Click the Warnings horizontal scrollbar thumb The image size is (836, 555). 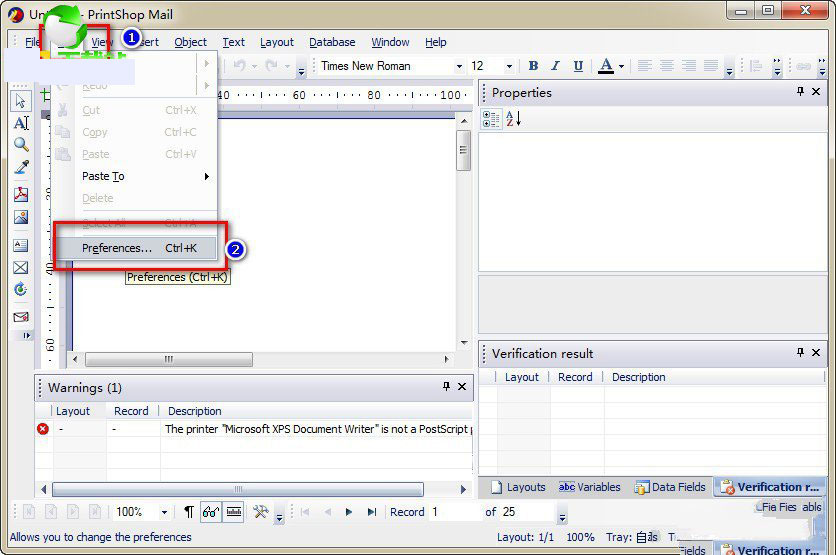pyautogui.click(x=238, y=489)
